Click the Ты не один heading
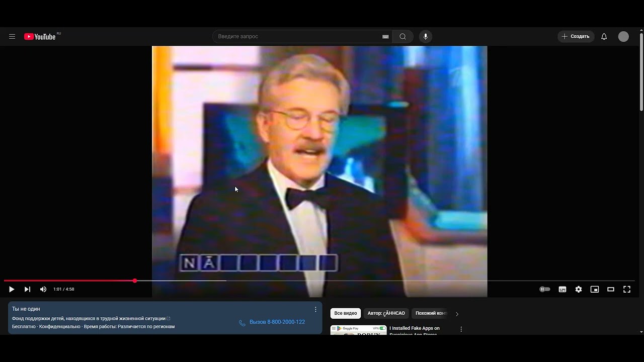Image resolution: width=644 pixels, height=362 pixels. click(x=26, y=309)
